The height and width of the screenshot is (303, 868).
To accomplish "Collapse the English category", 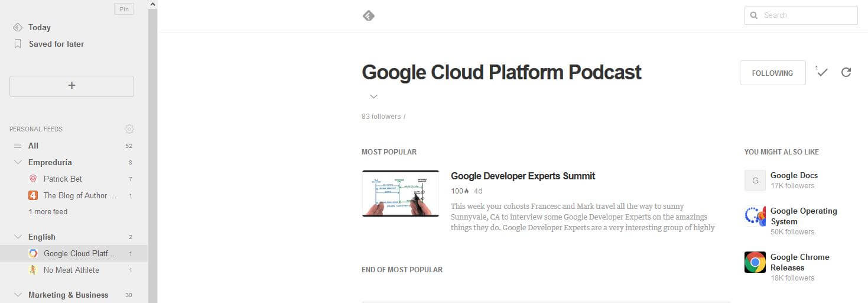I will point(18,237).
